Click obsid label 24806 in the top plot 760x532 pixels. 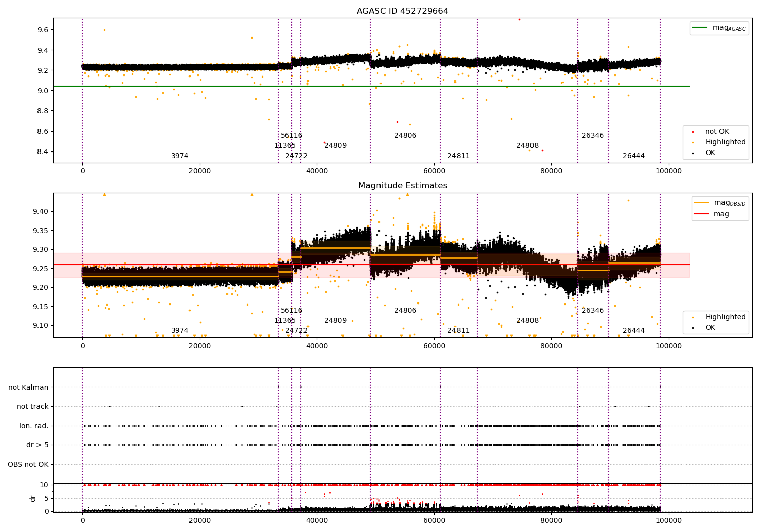pyautogui.click(x=405, y=136)
